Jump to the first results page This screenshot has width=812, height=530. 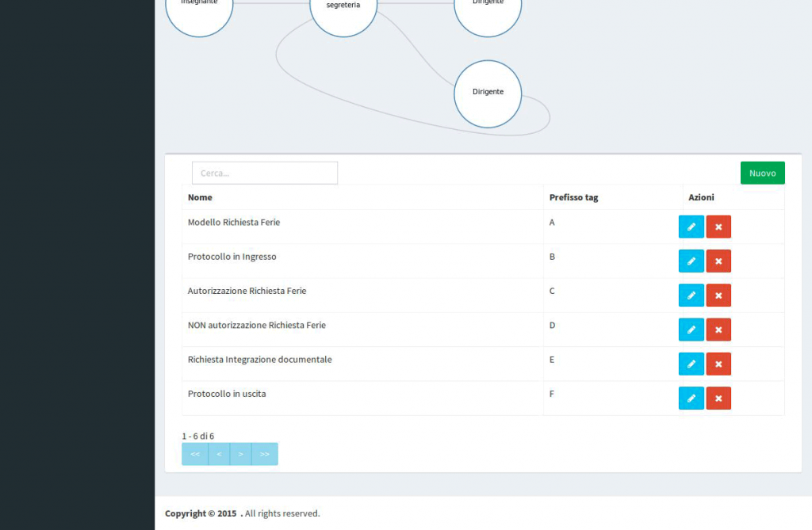[194, 453]
